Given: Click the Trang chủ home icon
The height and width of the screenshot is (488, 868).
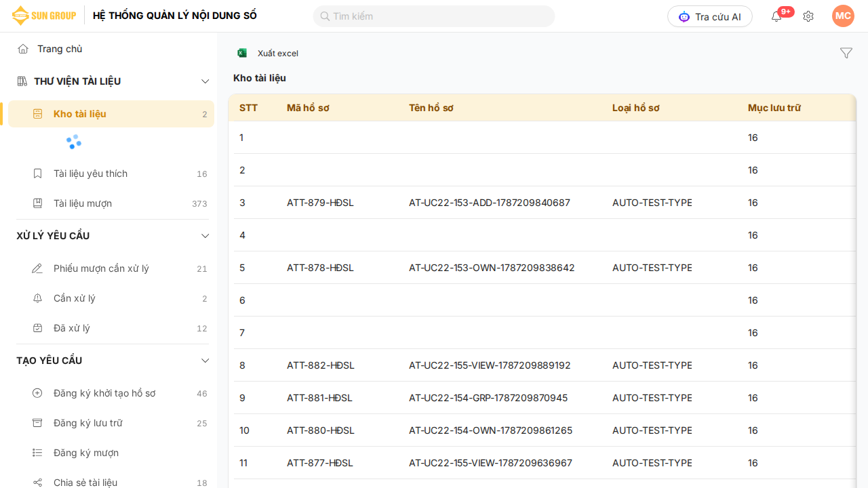Looking at the screenshot, I should coord(23,49).
